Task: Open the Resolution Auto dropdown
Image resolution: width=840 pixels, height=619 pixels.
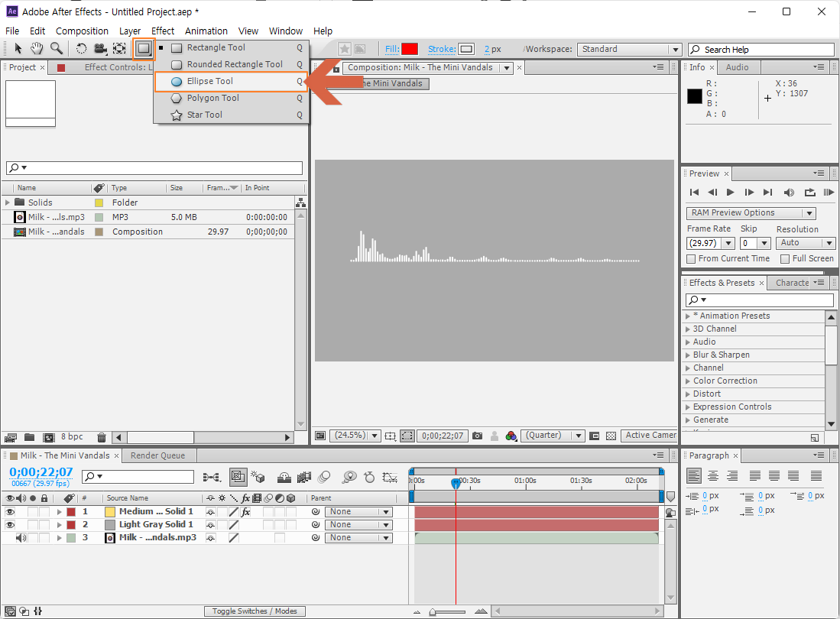Action: click(806, 243)
